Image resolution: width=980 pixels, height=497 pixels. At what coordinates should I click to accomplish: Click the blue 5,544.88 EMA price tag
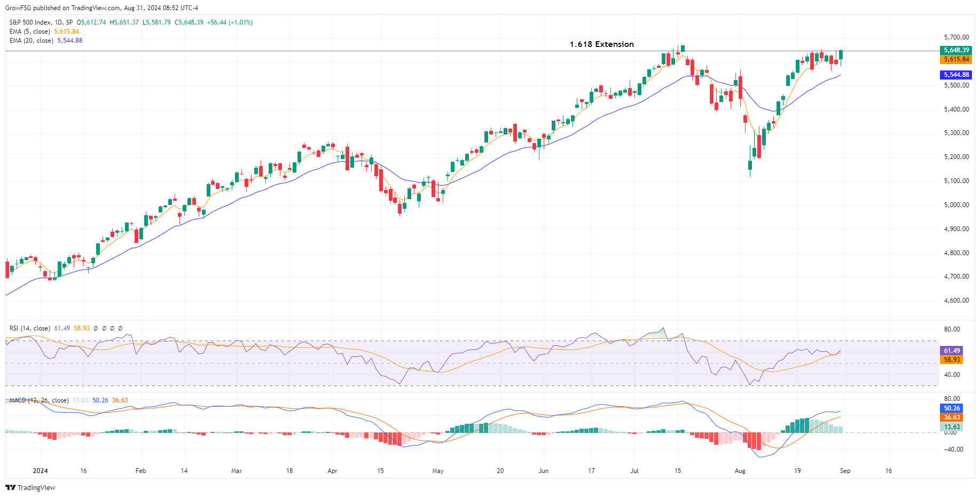[955, 75]
